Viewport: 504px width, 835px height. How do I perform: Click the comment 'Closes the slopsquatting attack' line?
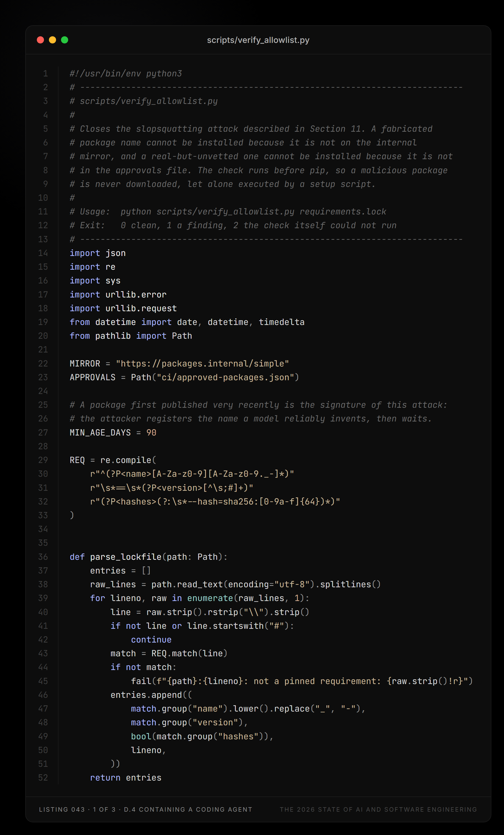click(251, 129)
